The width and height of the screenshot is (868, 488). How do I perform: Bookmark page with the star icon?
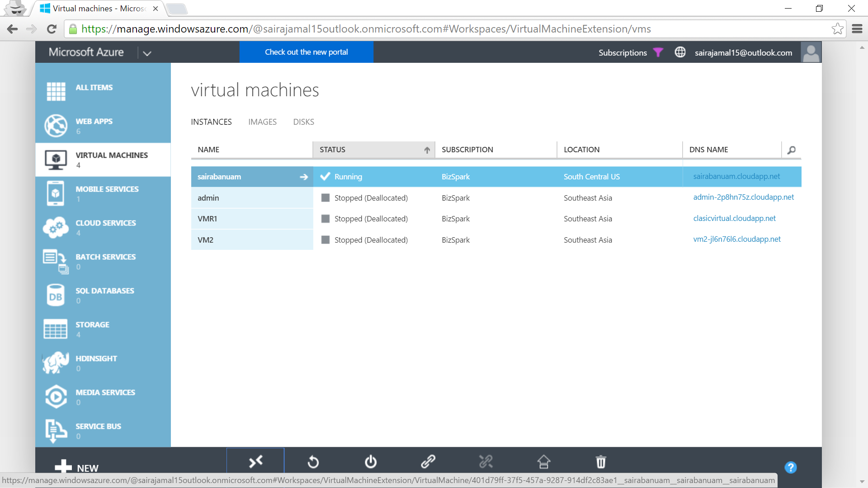point(837,28)
